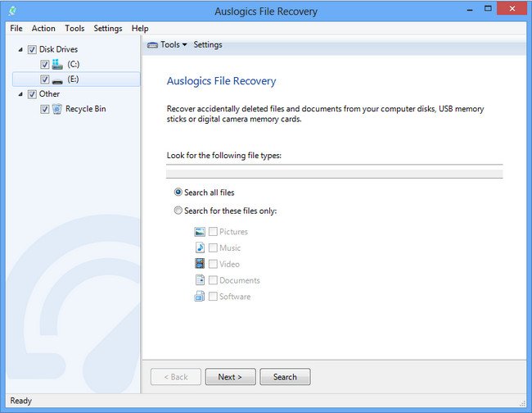The image size is (532, 413).
Task: Select the Recycle Bin tree label
Action: 86,109
